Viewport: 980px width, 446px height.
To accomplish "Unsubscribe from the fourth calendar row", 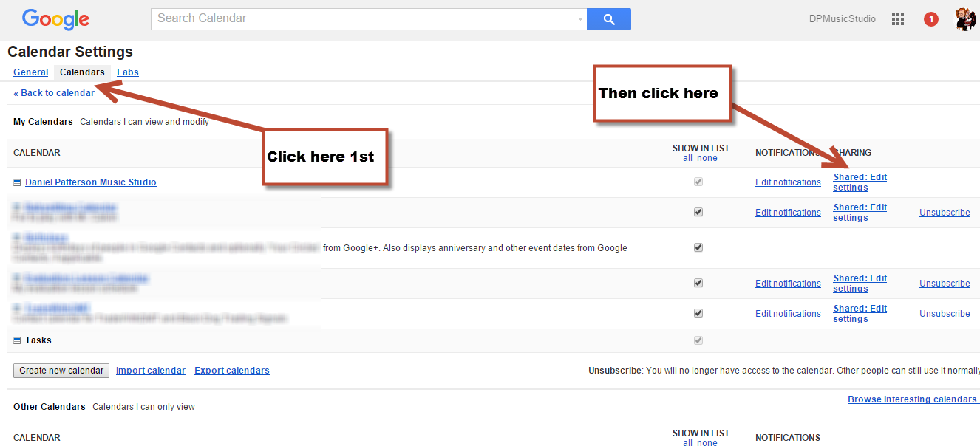I will [945, 284].
